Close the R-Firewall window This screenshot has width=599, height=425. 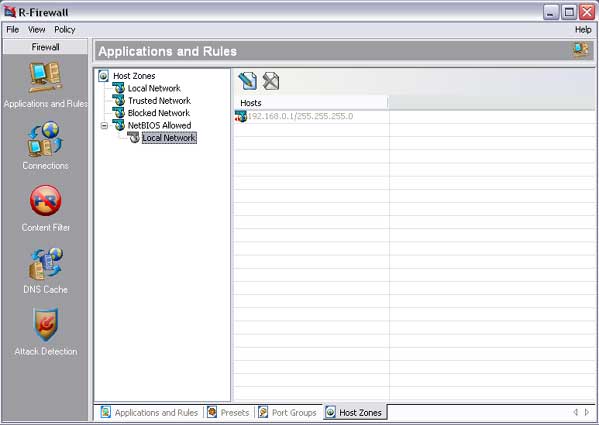(x=587, y=12)
